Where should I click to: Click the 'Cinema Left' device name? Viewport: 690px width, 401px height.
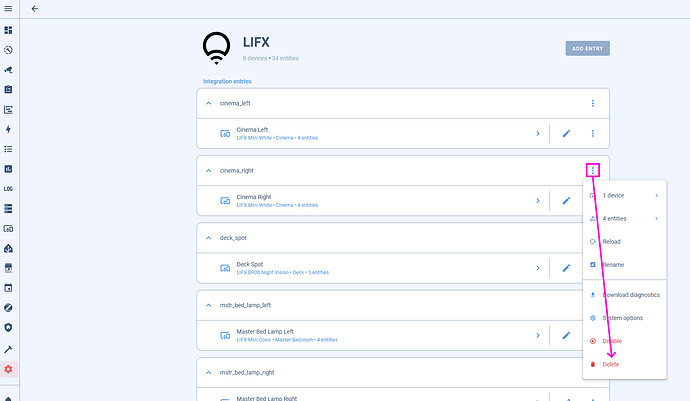(252, 129)
